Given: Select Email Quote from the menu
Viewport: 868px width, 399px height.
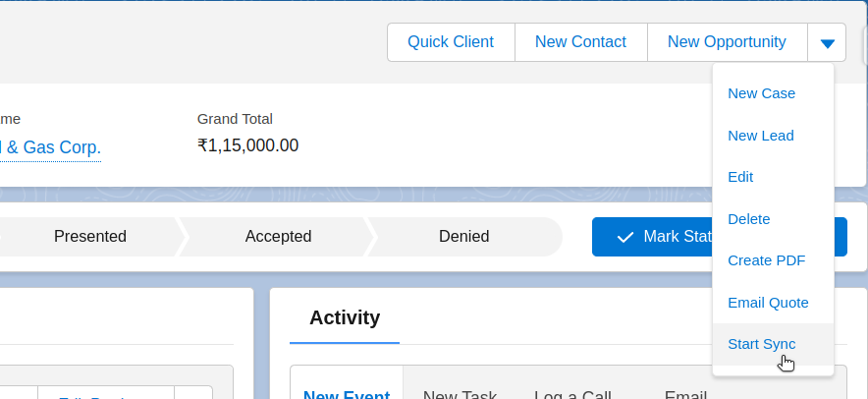Looking at the screenshot, I should (x=768, y=303).
